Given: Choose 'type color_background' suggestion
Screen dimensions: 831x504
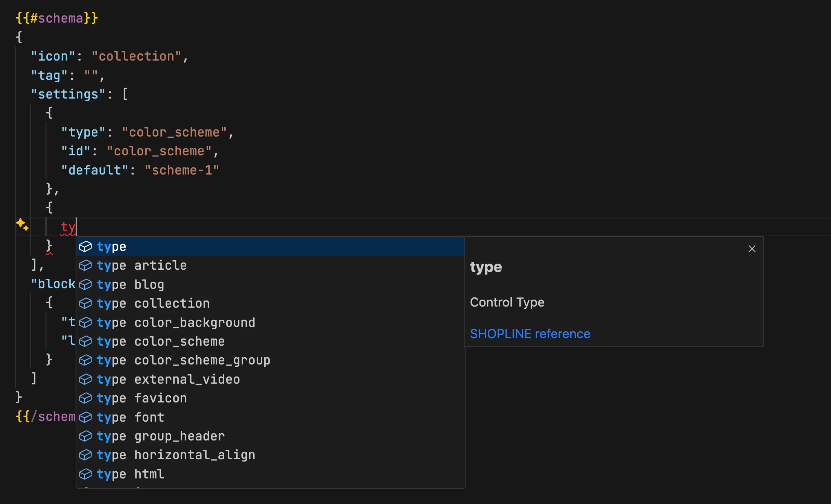Looking at the screenshot, I should pos(175,323).
